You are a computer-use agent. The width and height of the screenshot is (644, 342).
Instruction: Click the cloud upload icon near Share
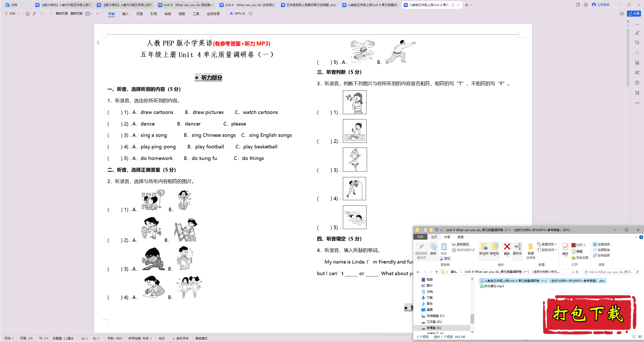[x=622, y=14]
